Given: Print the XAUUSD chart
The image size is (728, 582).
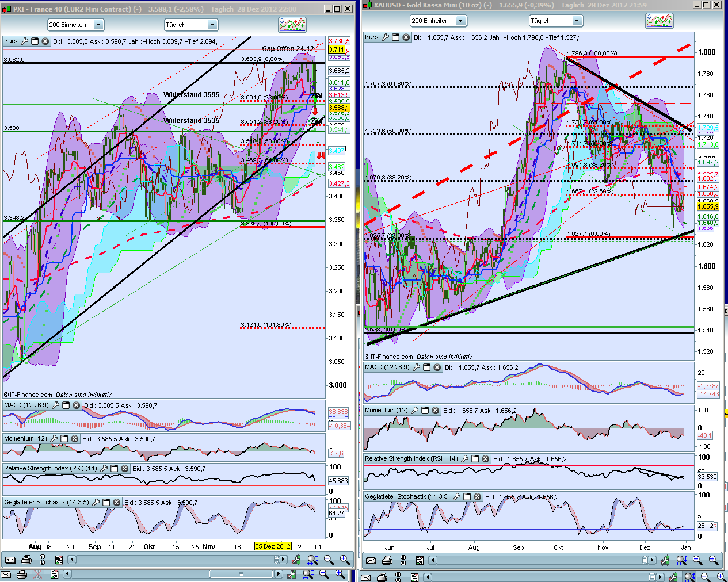Looking at the screenshot, I should point(387,560).
